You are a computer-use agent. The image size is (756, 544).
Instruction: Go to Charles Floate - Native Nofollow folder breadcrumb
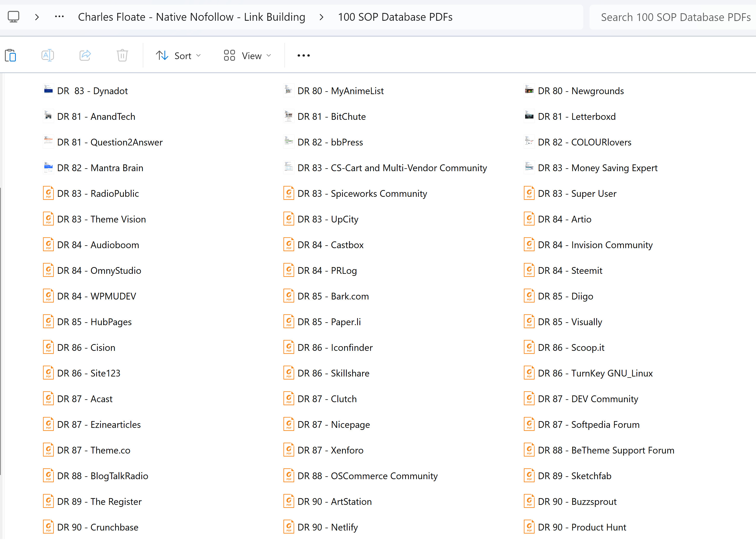(x=192, y=17)
